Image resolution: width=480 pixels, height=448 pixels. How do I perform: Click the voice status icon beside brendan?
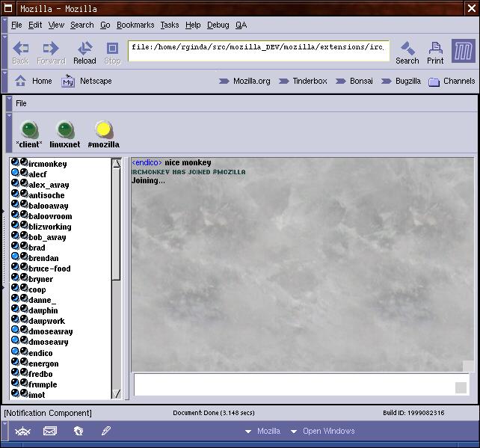[24, 257]
